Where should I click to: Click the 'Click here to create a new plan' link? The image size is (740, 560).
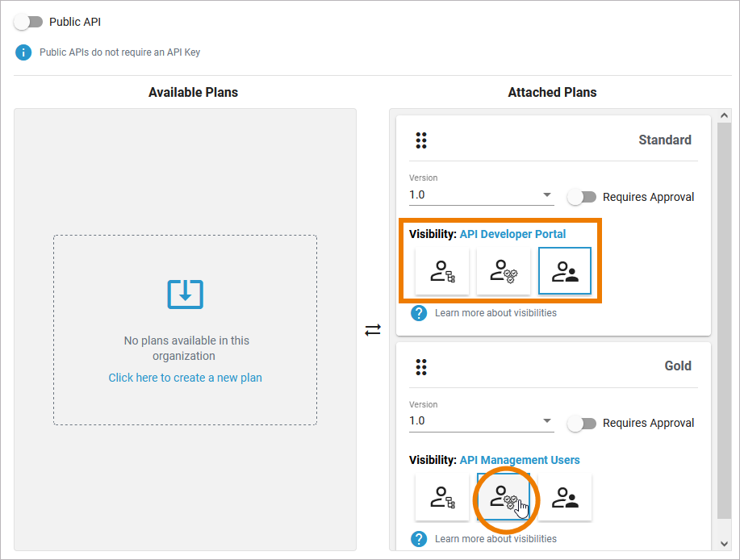pos(185,378)
